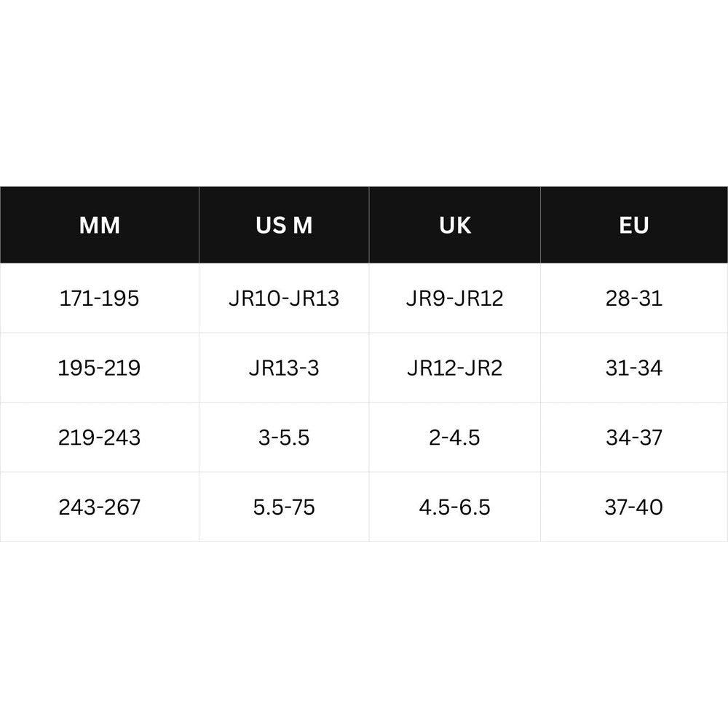Click the JR12-JR2 UK size cell

pyautogui.click(x=455, y=368)
